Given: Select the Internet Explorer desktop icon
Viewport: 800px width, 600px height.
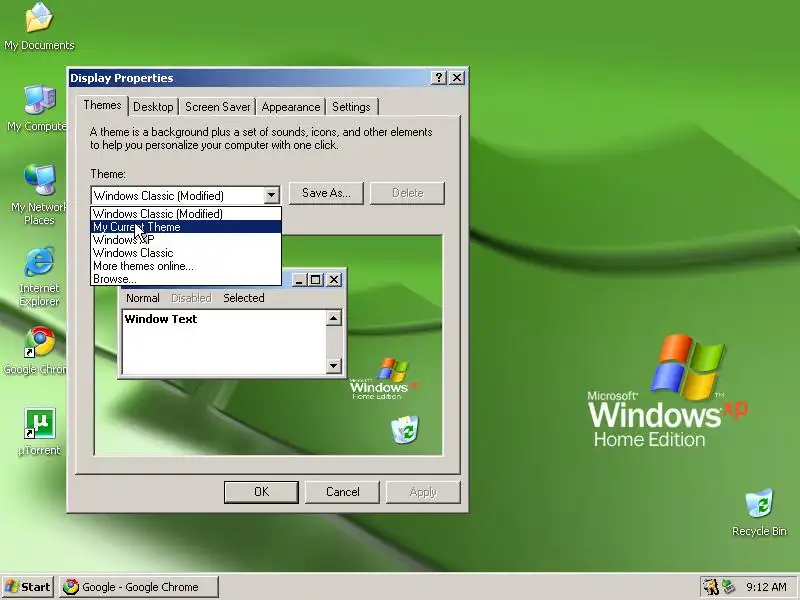Looking at the screenshot, I should pos(39,276).
